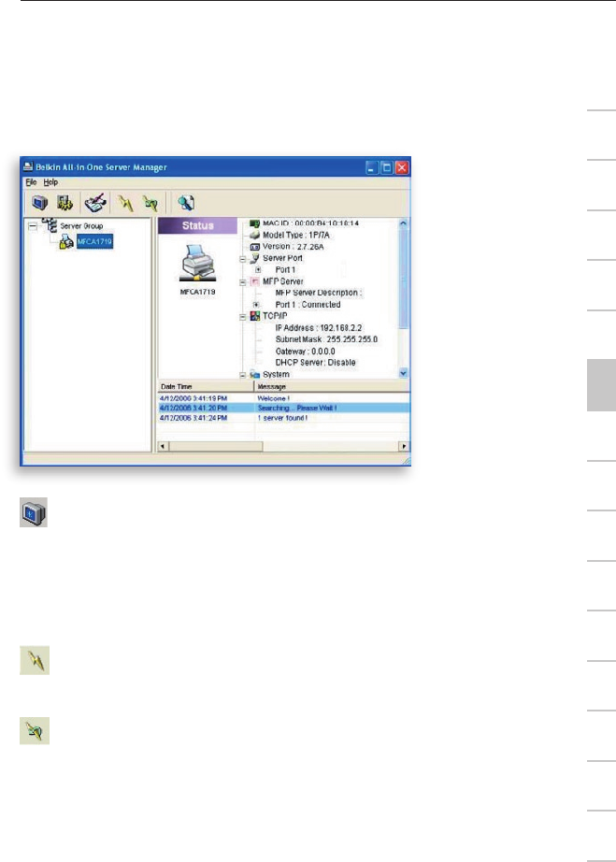Viewport: 616px width, 862px height.
Task: Click the Version : 2.7.26A entry
Action: click(x=293, y=247)
